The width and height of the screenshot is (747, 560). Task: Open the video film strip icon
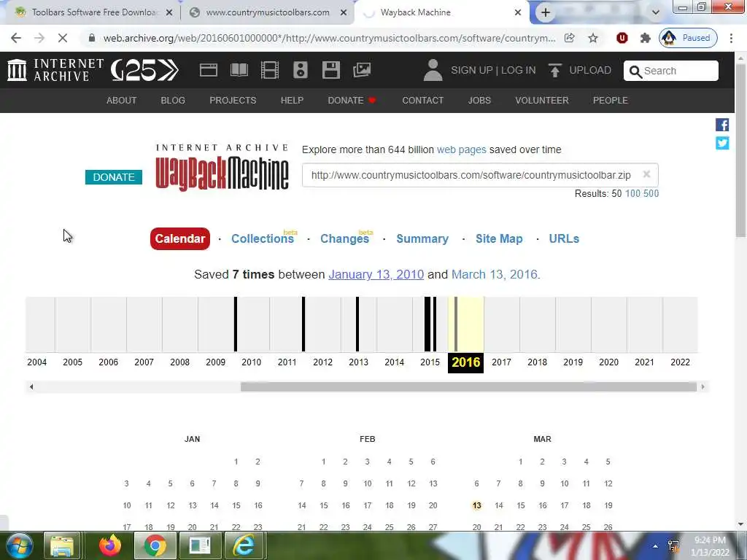[x=270, y=70]
